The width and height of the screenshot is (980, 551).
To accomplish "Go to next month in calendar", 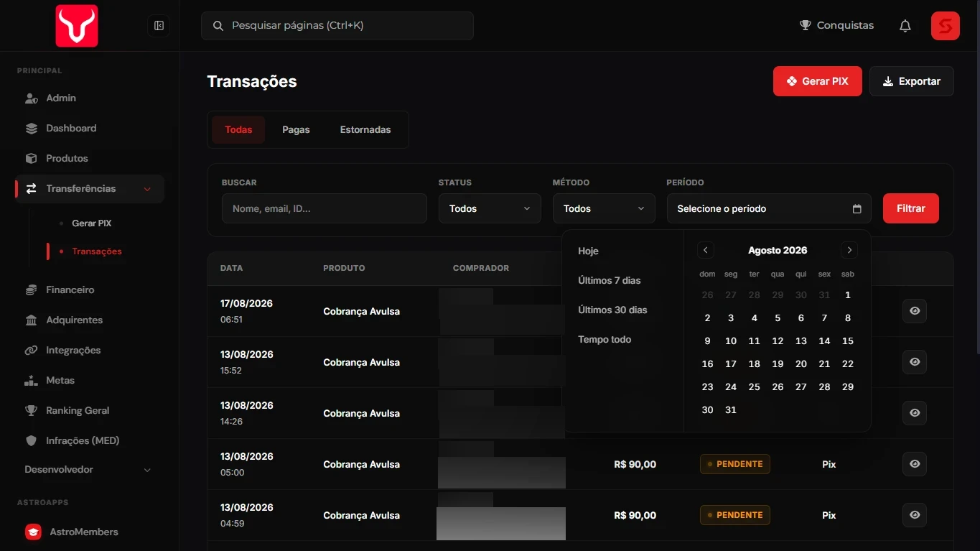I will (x=849, y=250).
